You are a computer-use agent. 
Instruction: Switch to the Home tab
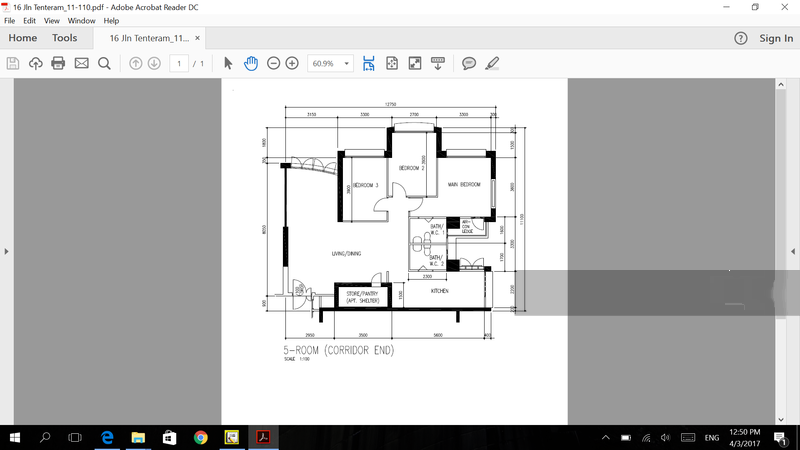[22, 38]
